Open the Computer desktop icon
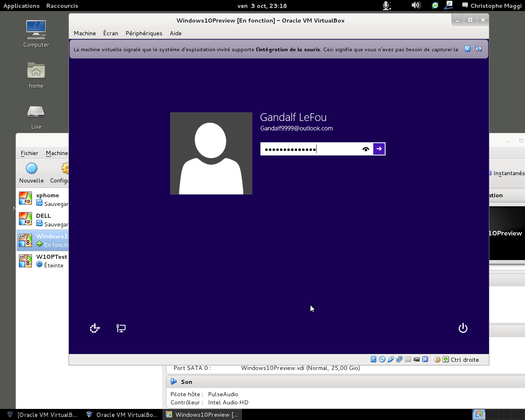525x420 pixels. click(36, 34)
